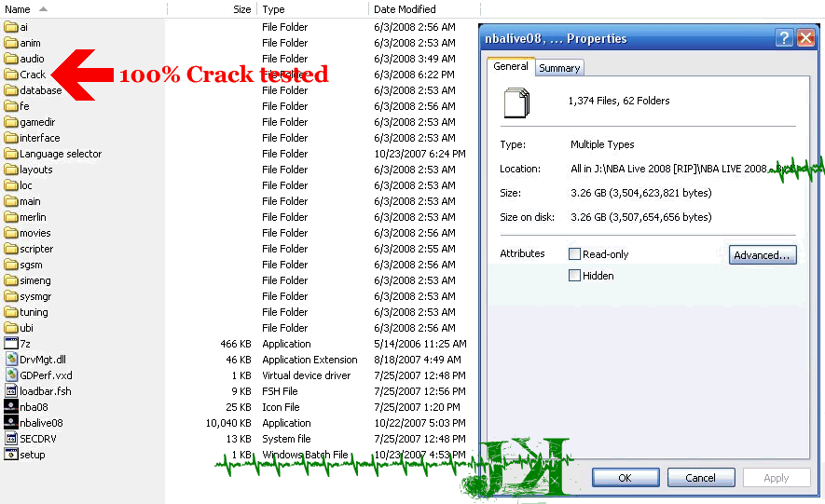Click Cancel in Properties dialog
This screenshot has width=825, height=504.
coord(701,478)
